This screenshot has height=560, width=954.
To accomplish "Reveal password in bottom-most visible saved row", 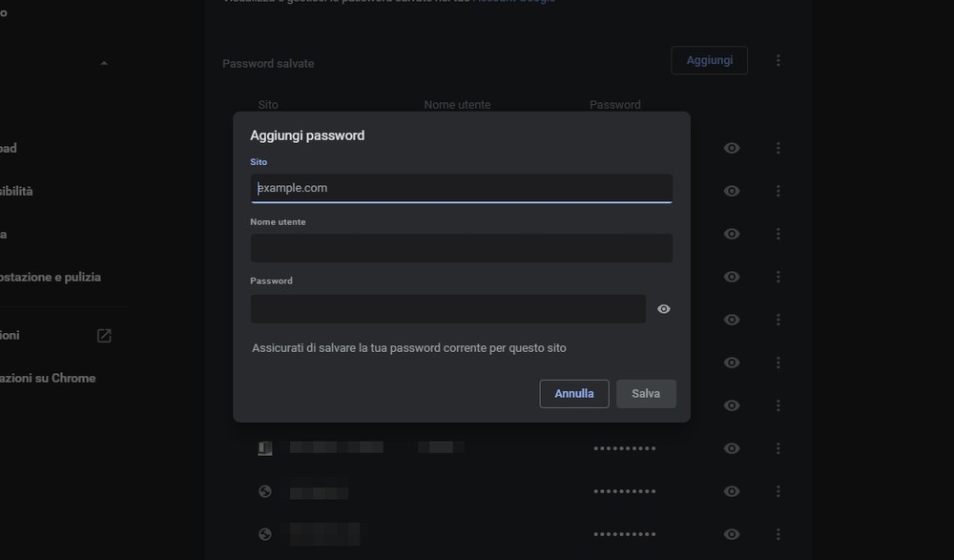I will point(732,534).
